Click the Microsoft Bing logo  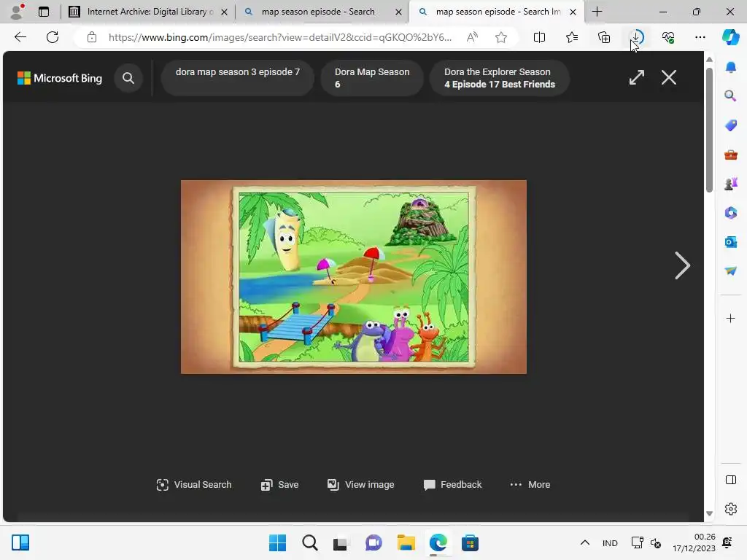click(x=60, y=78)
